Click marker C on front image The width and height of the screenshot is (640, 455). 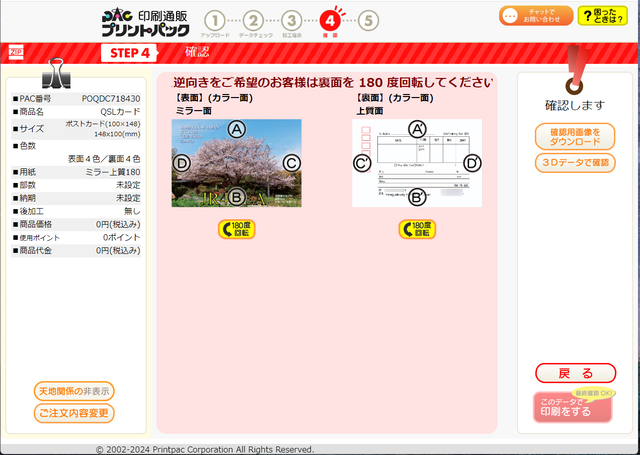click(291, 163)
